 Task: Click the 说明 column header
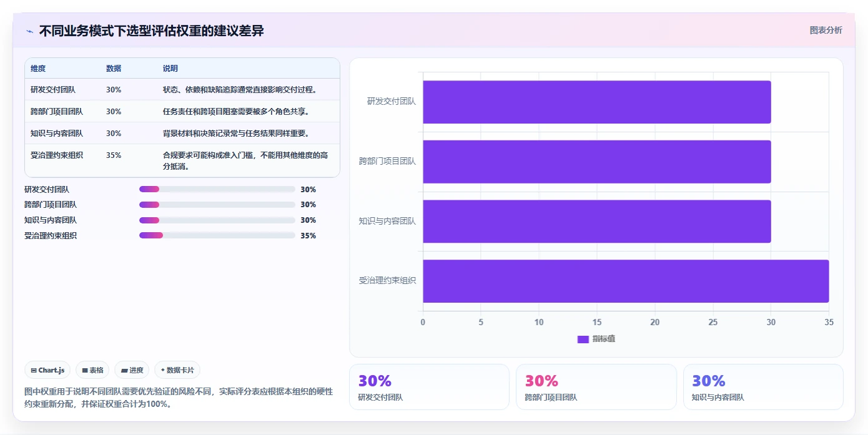tap(170, 69)
